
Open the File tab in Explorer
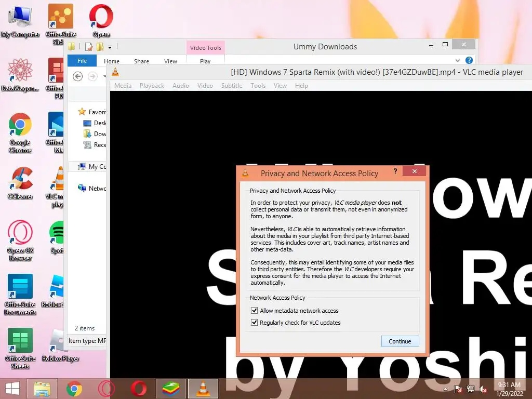(x=82, y=61)
